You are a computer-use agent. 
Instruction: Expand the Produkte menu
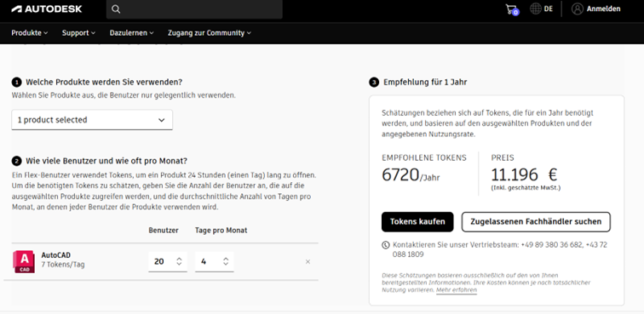pyautogui.click(x=30, y=33)
